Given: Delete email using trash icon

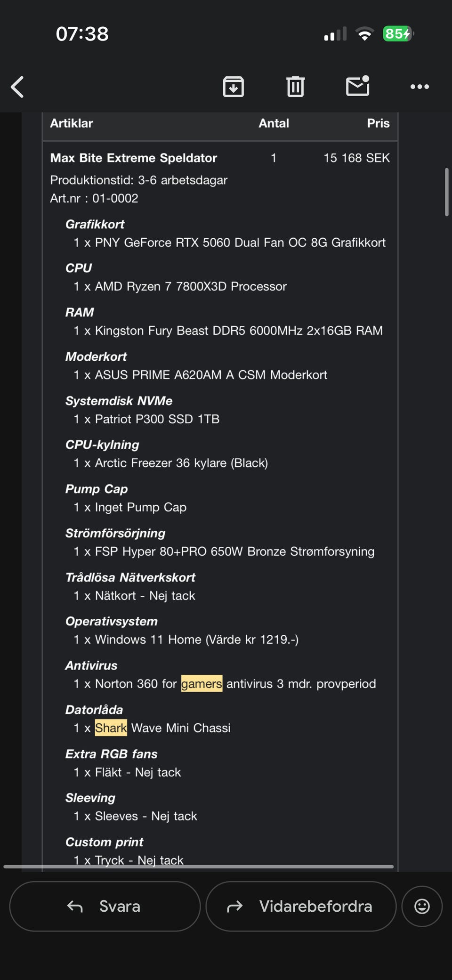Looking at the screenshot, I should click(x=295, y=87).
